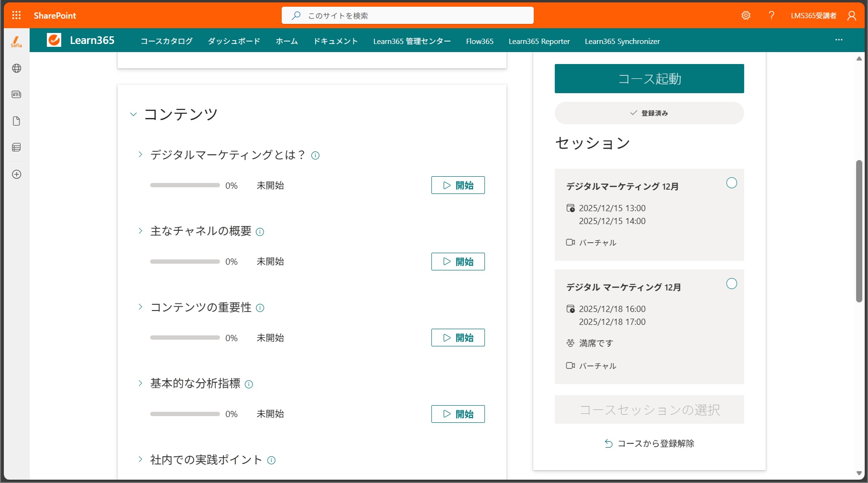Screen dimensions: 868x483
Task: Click the セッション heading
Action: pyautogui.click(x=593, y=143)
